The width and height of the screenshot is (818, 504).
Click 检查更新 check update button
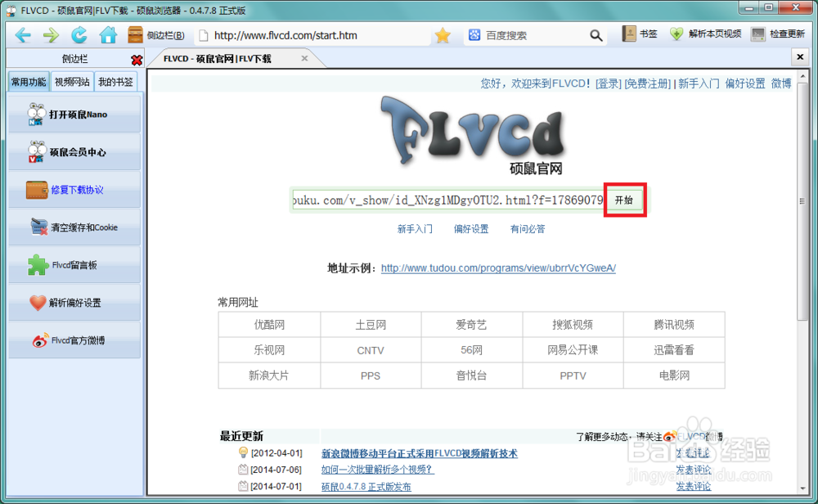click(x=778, y=34)
